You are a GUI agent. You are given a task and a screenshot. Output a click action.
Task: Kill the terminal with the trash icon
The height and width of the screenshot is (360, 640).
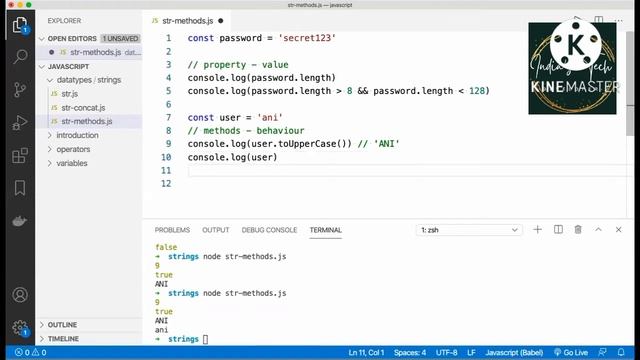578,230
